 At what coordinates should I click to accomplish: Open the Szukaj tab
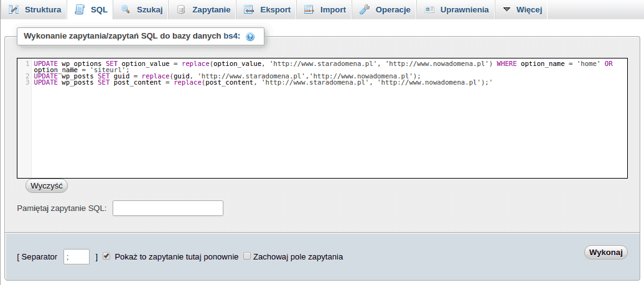[141, 9]
